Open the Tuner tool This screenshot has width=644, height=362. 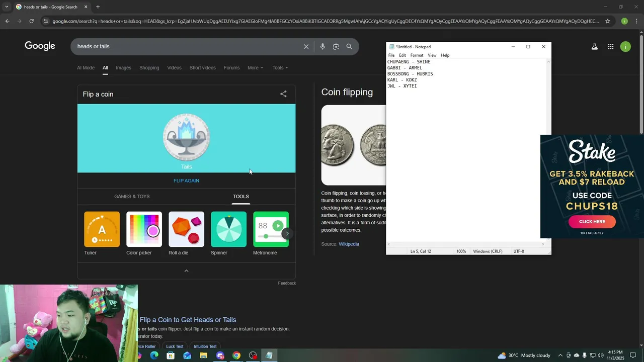[x=102, y=234]
